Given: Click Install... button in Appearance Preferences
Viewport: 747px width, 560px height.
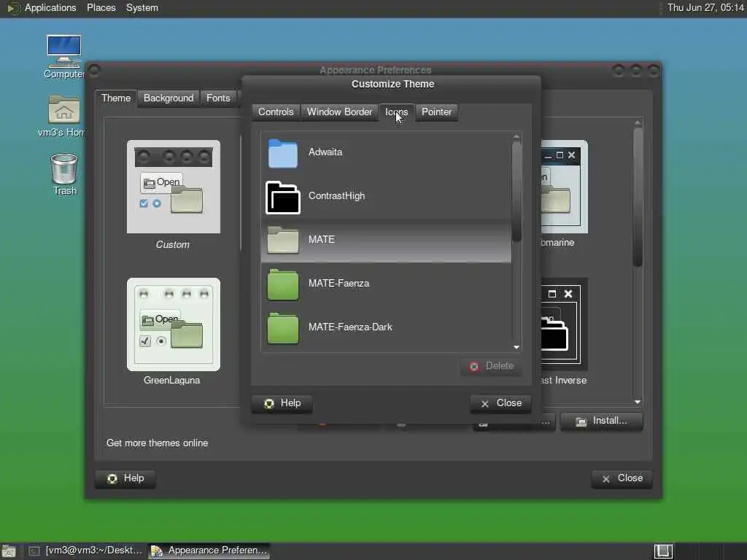Looking at the screenshot, I should tap(601, 421).
